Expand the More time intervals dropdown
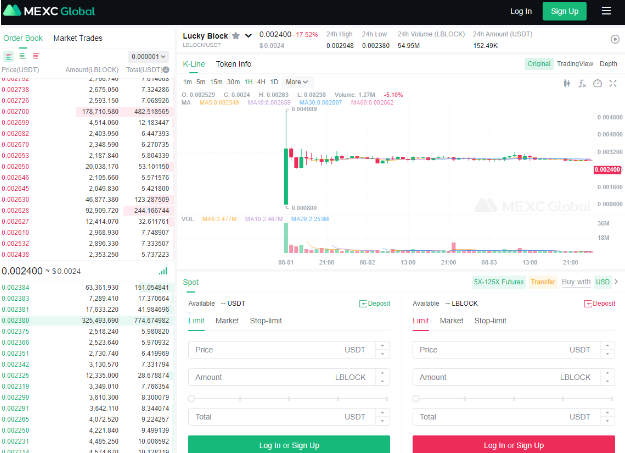625x453 pixels. tap(297, 81)
